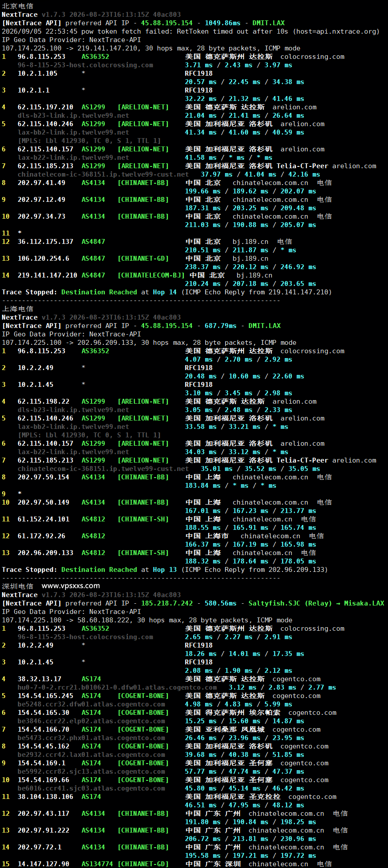Click location '美国 加利福尼亚 圣克拉拉'
The width and height of the screenshot is (388, 868).
(x=233, y=797)
